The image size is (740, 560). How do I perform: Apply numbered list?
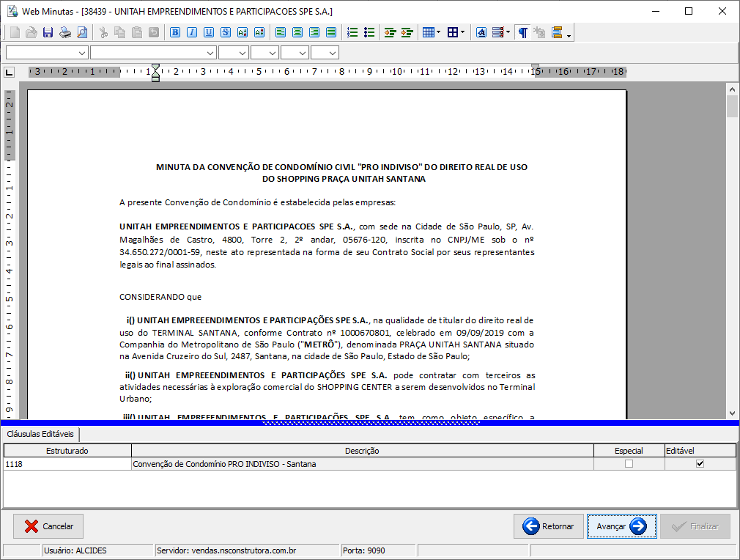click(x=352, y=32)
